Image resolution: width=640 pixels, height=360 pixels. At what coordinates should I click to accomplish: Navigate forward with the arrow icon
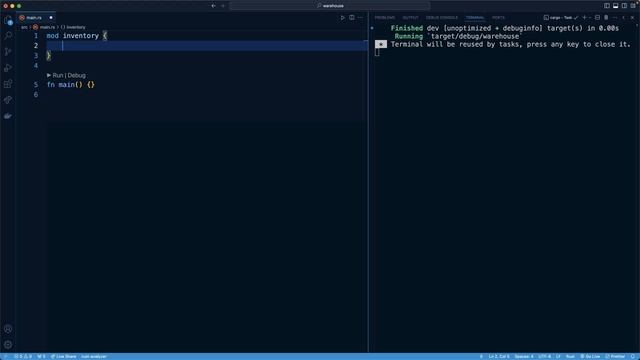(223, 6)
